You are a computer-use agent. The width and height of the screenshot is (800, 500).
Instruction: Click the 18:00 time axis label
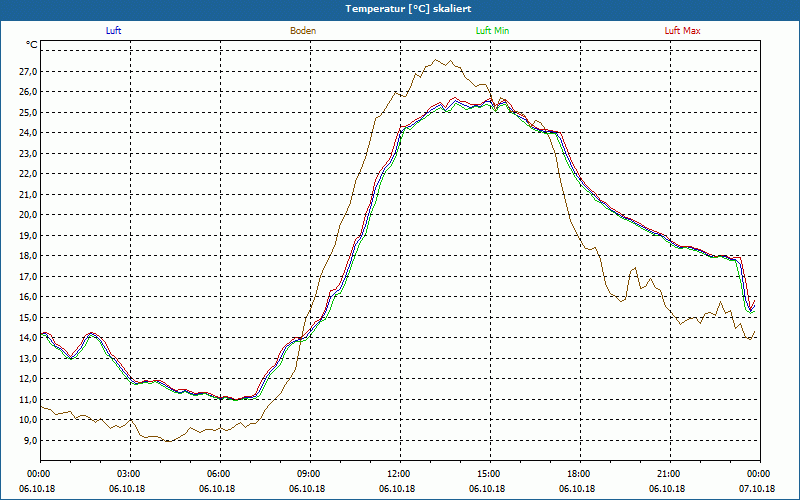coord(577,474)
